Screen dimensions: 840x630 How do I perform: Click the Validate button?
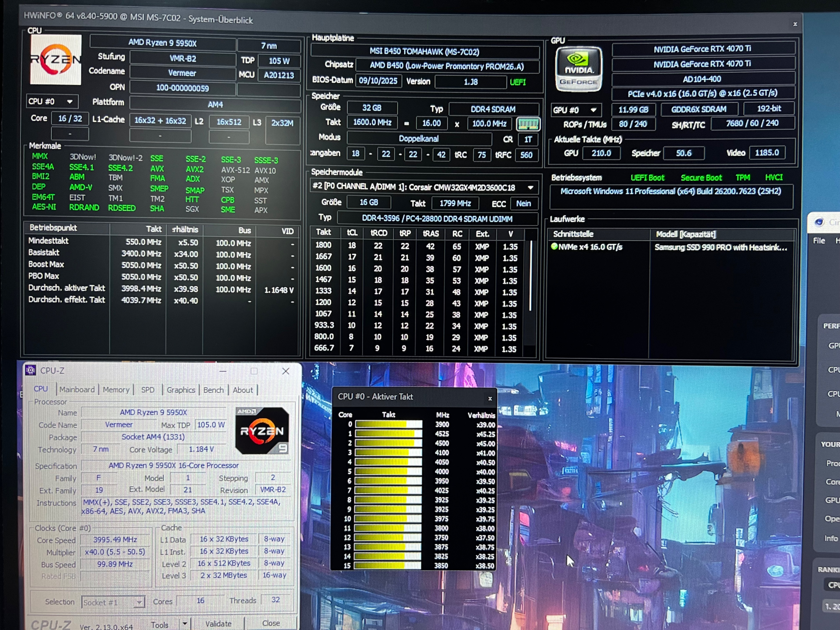coord(218,623)
